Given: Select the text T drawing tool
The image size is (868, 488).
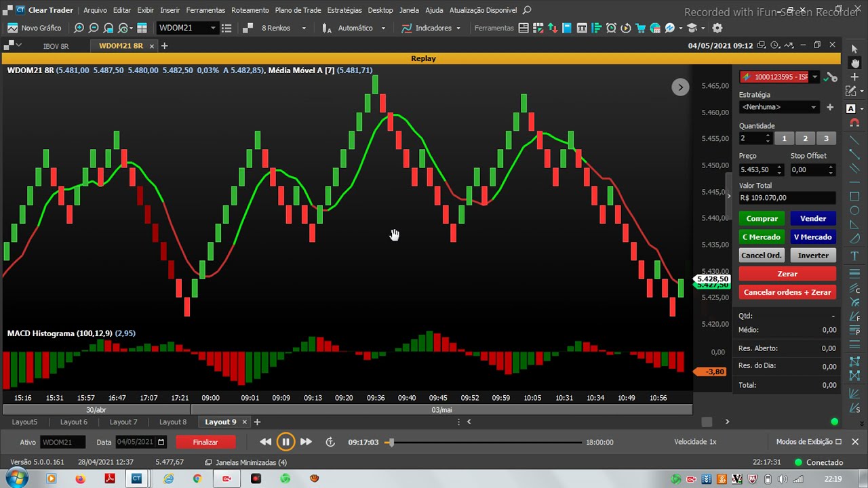Looking at the screenshot, I should click(x=854, y=255).
